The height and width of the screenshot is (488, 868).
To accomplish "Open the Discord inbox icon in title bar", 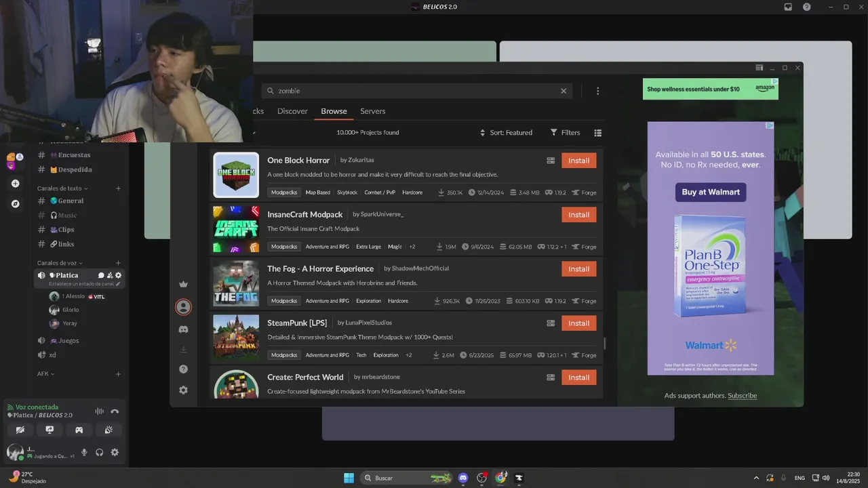I will coord(788,7).
